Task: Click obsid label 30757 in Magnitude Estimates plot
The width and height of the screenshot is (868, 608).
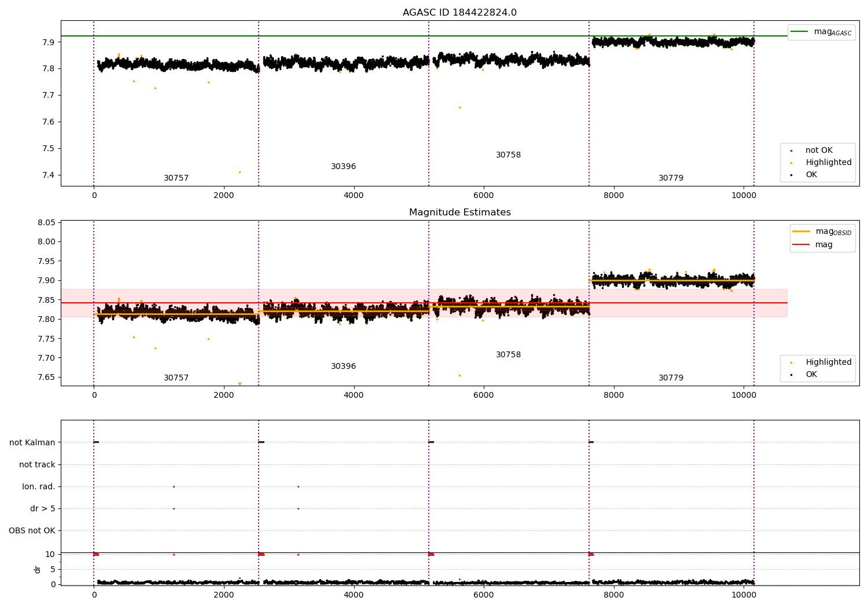Action: 176,378
